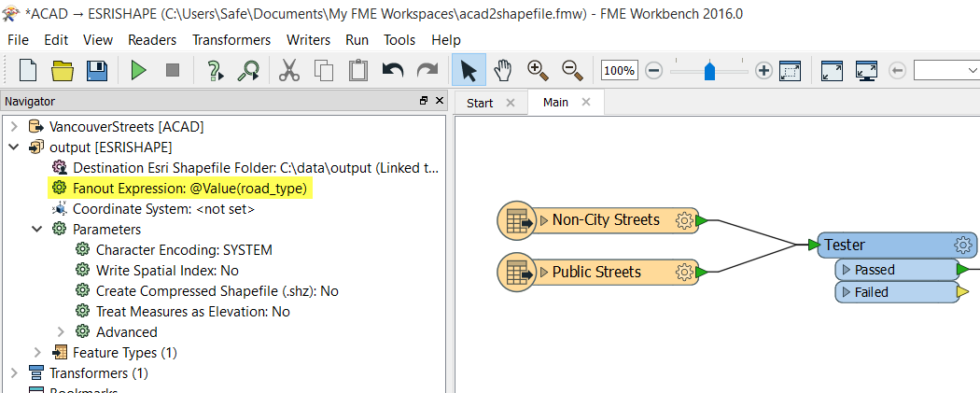Undo the last action
The height and width of the screenshot is (393, 980).
coord(393,70)
